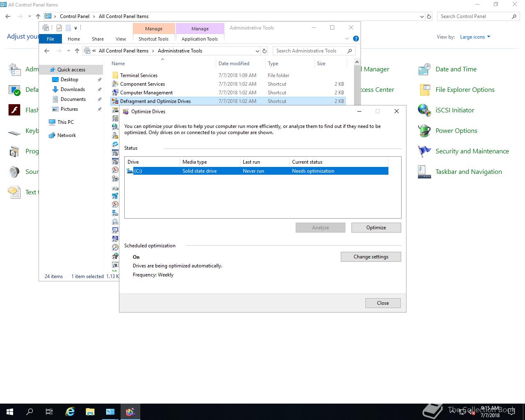Screen dimensions: 525x420
Task: Open Date and Time control panel item
Action: (447, 69)
